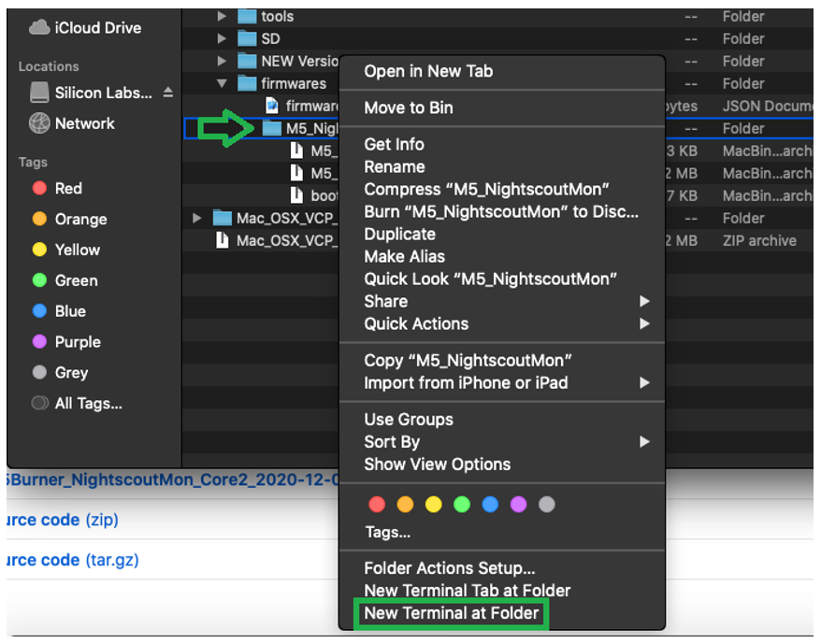Expand the Mac_OSX_VCP folder
This screenshot has height=644, width=821.
(x=197, y=219)
